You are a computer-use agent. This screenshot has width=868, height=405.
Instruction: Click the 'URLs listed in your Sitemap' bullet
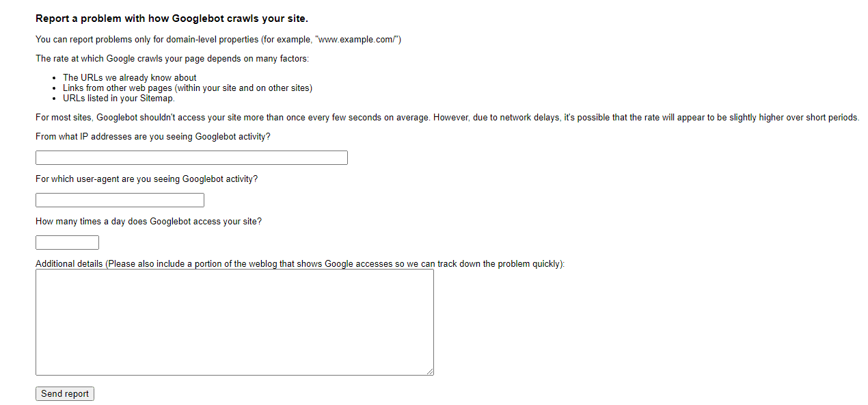(x=119, y=98)
